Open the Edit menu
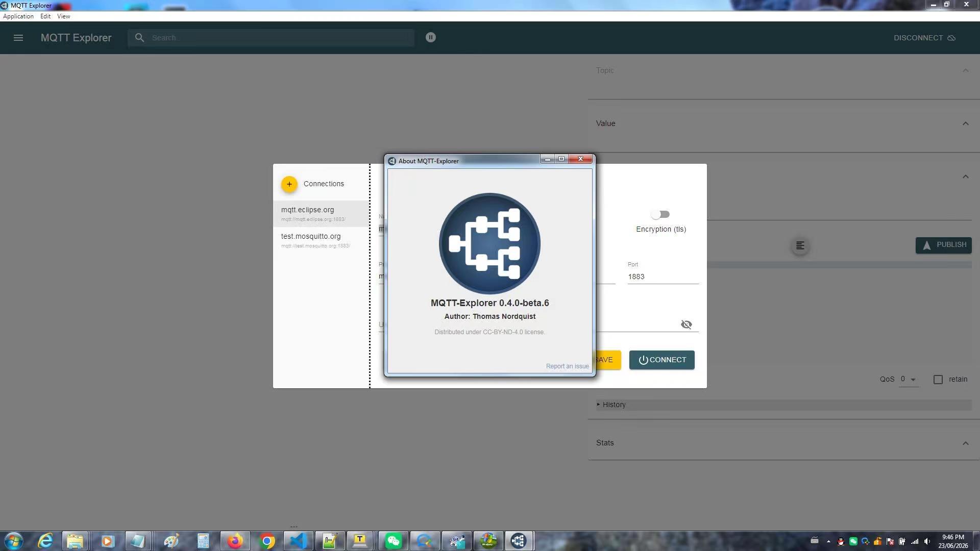The height and width of the screenshot is (551, 980). [45, 16]
